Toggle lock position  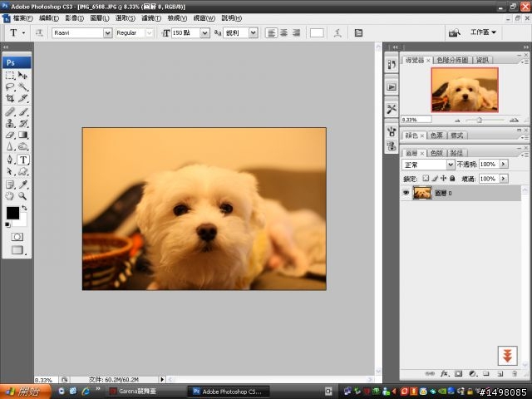click(x=443, y=178)
